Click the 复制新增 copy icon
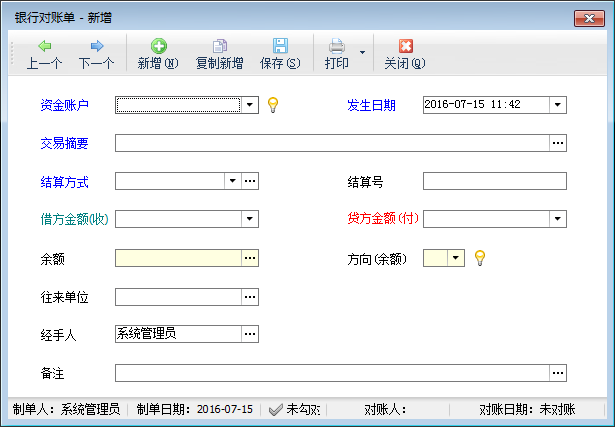Screen dimensions: 615x427 [219, 46]
